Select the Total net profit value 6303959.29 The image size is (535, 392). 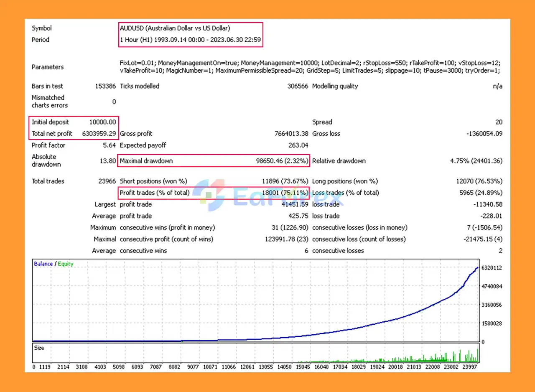pos(100,134)
